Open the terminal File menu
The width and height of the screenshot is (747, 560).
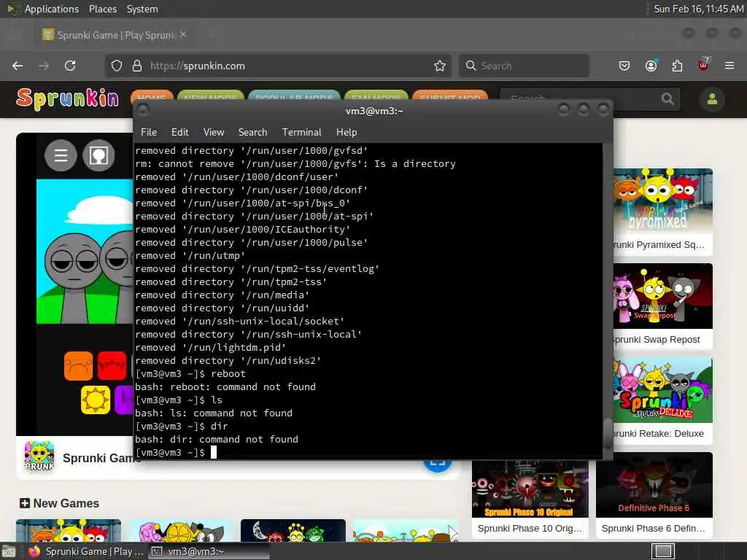(149, 133)
